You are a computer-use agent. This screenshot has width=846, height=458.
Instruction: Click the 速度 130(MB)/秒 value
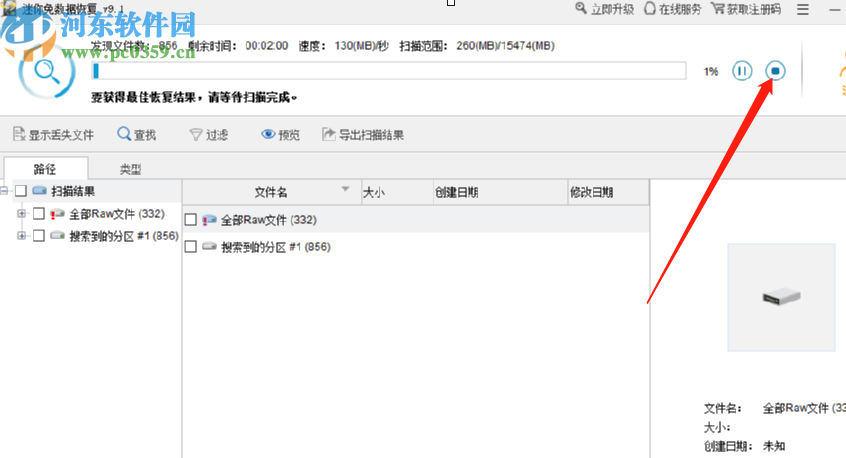pos(361,46)
